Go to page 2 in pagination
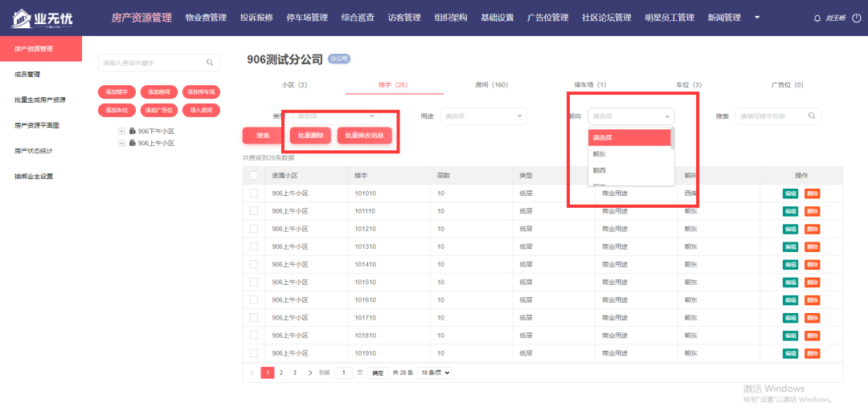This screenshot has height=411, width=868. coord(281,372)
